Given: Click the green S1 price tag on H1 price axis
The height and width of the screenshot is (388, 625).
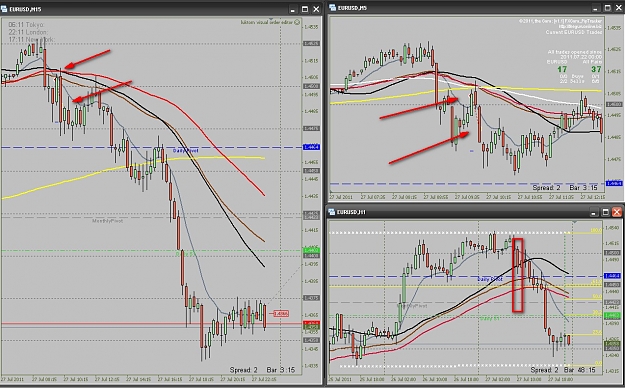Looking at the screenshot, I should 612,316.
